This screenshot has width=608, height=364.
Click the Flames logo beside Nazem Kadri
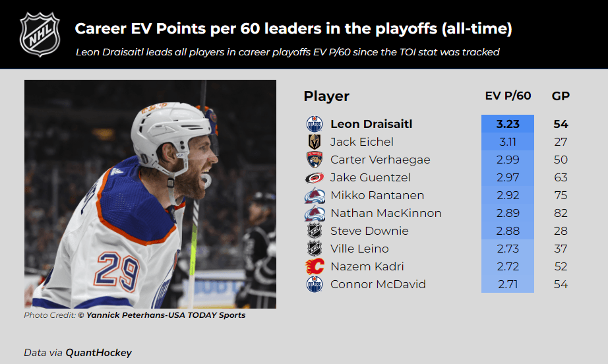(x=314, y=266)
